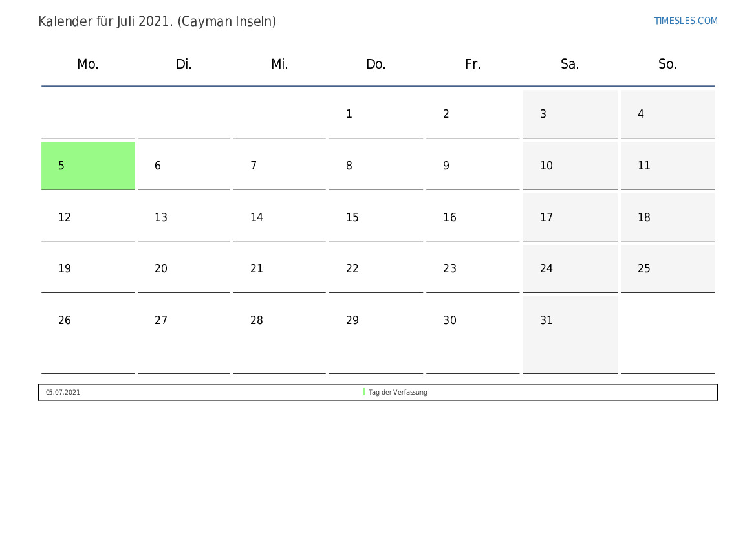Select the 'Mo.' weekday header

[88, 64]
